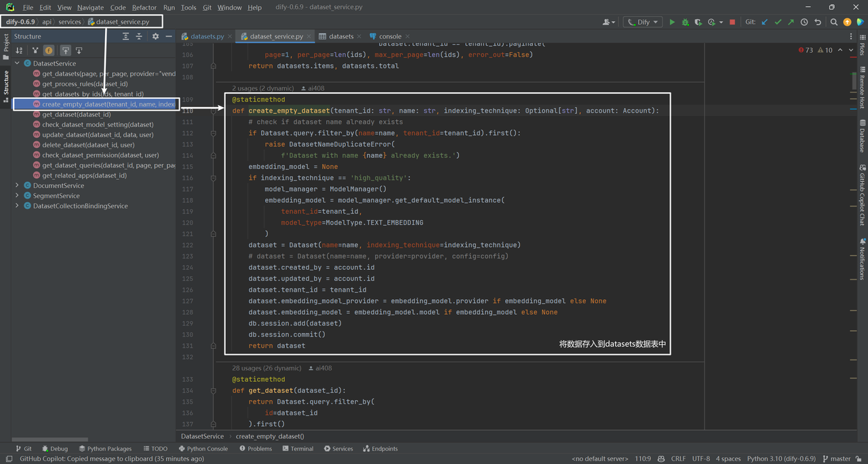This screenshot has width=868, height=464.
Task: Open the Dify run configuration dropdown
Action: 643,22
